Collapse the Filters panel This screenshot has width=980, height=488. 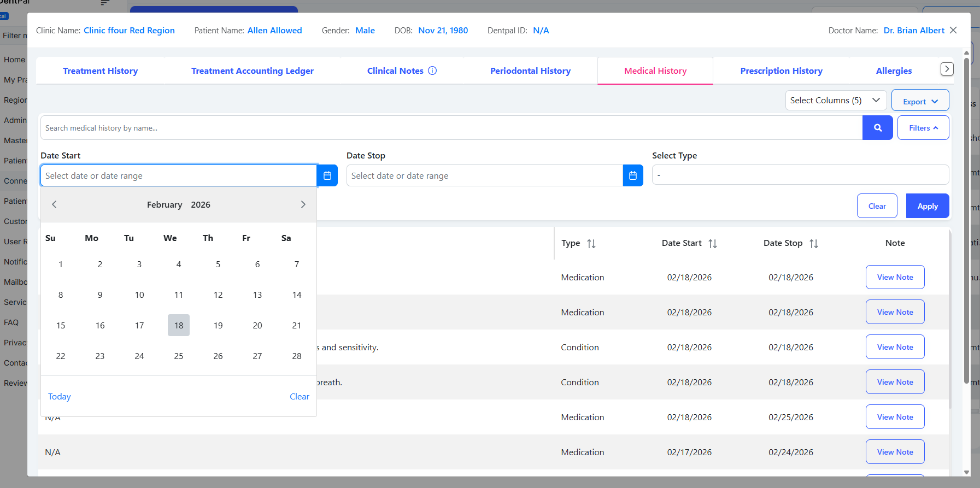[x=923, y=128]
